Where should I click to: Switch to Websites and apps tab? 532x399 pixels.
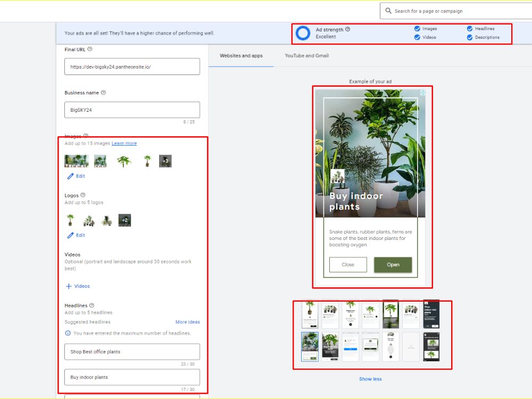pos(241,56)
